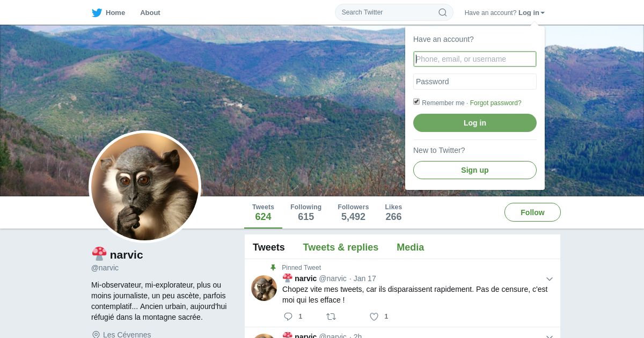Image resolution: width=644 pixels, height=338 pixels.
Task: Click the Sign up button
Action: 474,170
